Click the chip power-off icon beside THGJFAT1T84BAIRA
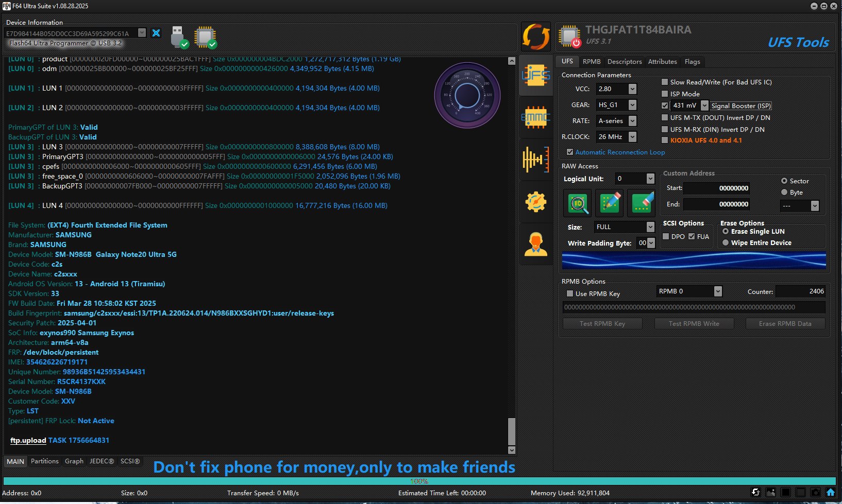 [x=569, y=37]
